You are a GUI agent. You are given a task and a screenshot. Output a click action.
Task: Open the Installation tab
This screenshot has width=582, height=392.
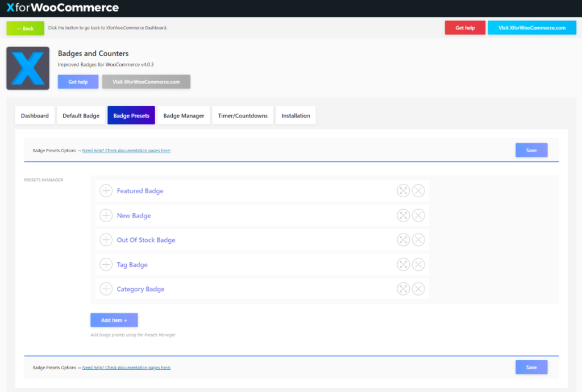tap(296, 115)
